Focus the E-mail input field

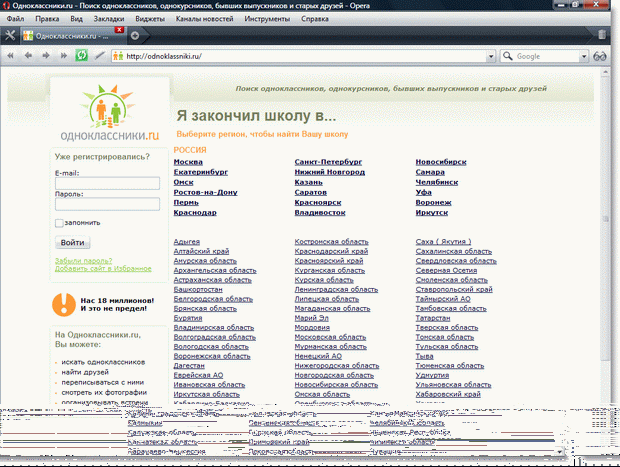click(x=108, y=183)
